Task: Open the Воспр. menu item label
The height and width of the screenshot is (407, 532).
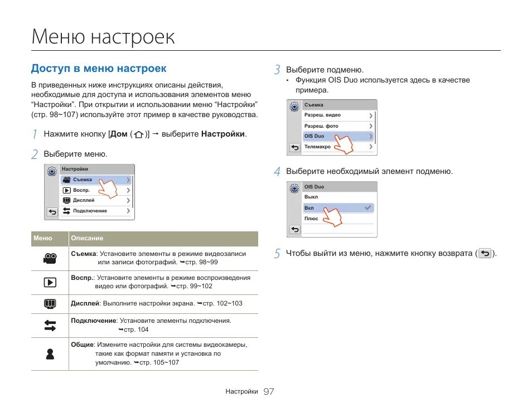Action: pyautogui.click(x=81, y=190)
